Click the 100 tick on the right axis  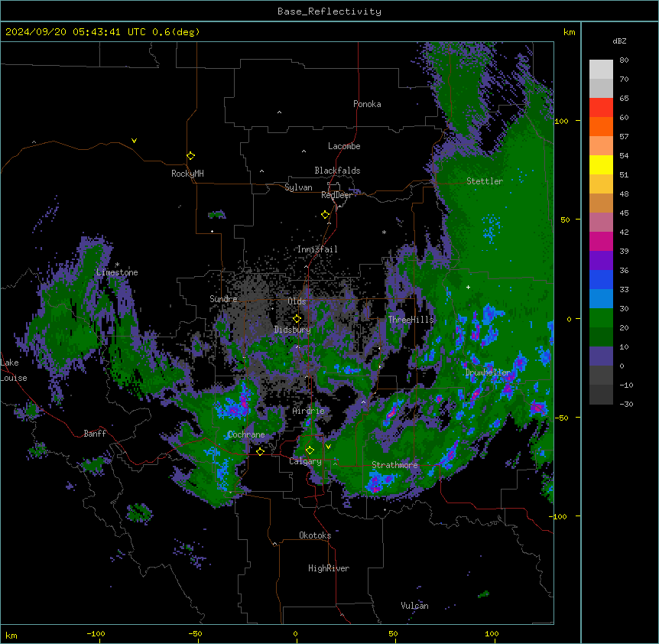561,121
